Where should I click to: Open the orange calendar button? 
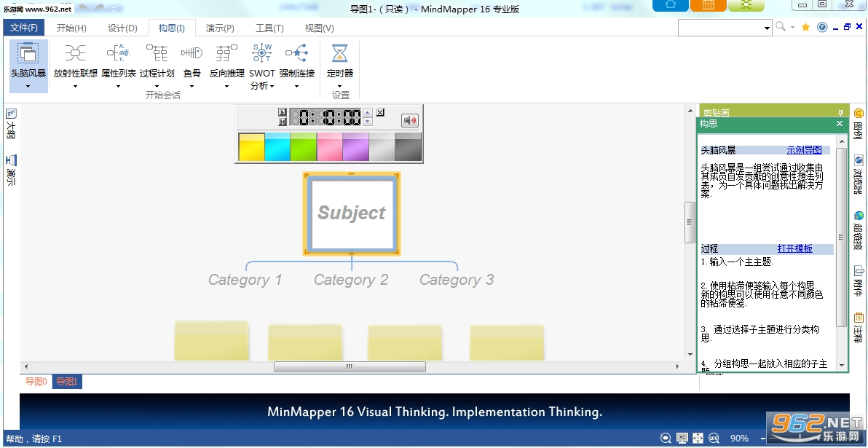pos(708,5)
